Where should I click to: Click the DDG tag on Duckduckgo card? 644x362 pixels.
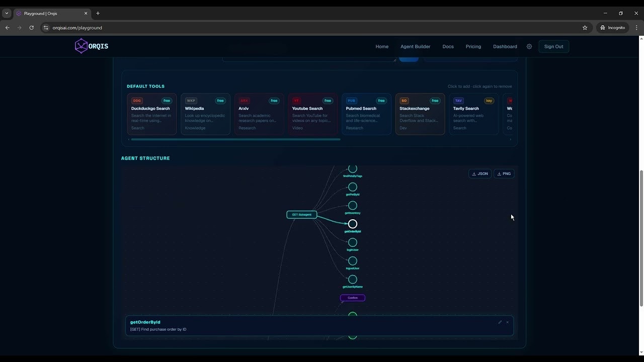137,101
